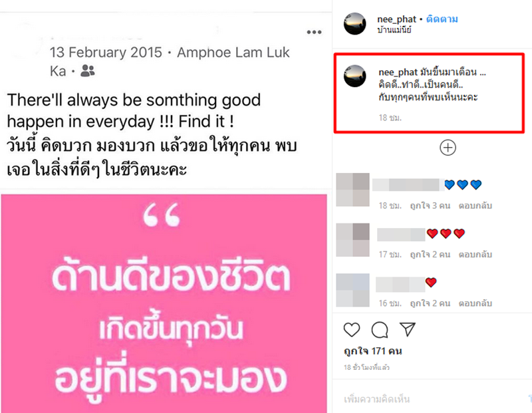This screenshot has height=413, width=532.
Task: Open the nee_phat username in the header
Action: point(396,19)
